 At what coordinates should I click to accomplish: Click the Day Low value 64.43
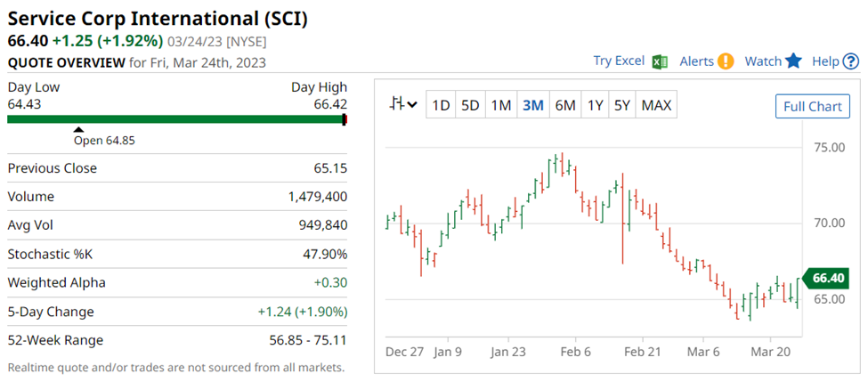(24, 104)
